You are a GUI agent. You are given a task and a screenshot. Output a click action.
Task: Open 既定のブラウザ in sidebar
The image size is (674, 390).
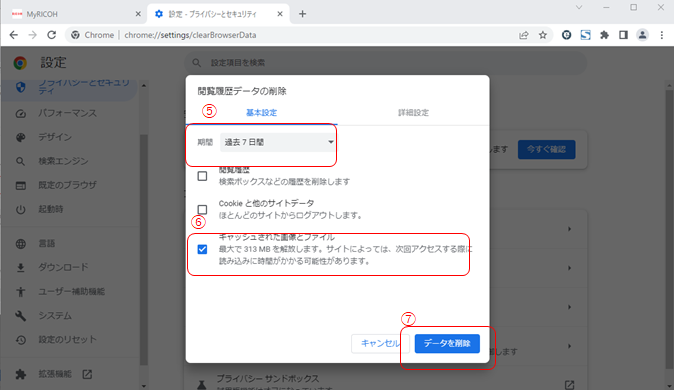(x=67, y=185)
